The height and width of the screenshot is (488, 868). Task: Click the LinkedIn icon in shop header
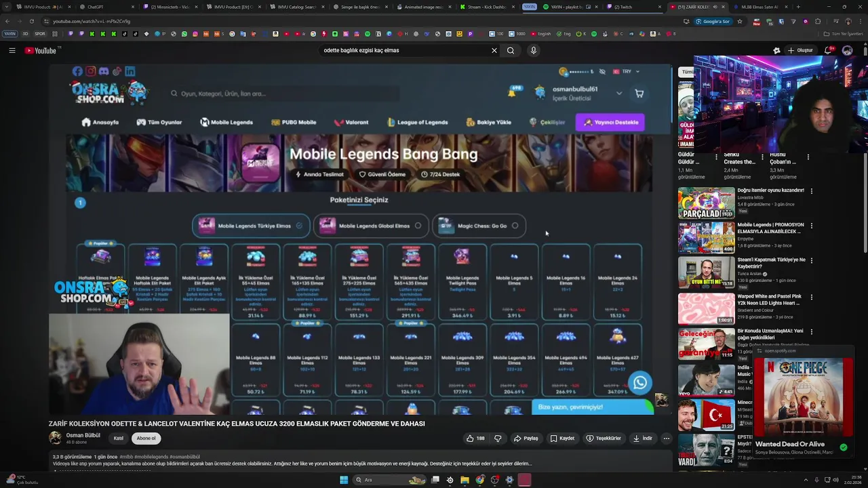click(x=130, y=71)
